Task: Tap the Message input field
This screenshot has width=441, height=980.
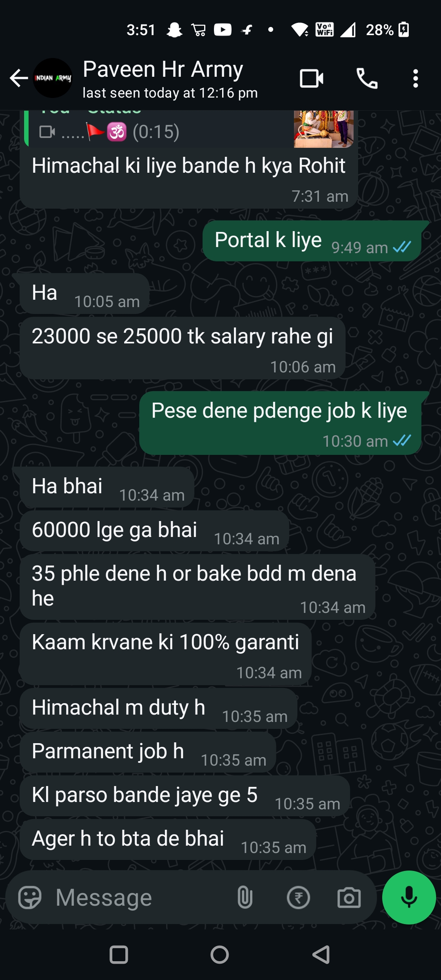Action: click(x=139, y=898)
